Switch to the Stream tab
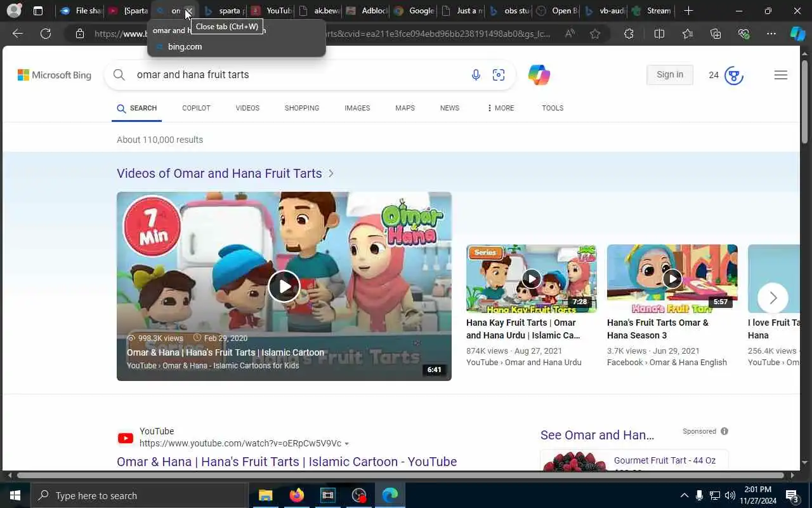 coord(652,11)
